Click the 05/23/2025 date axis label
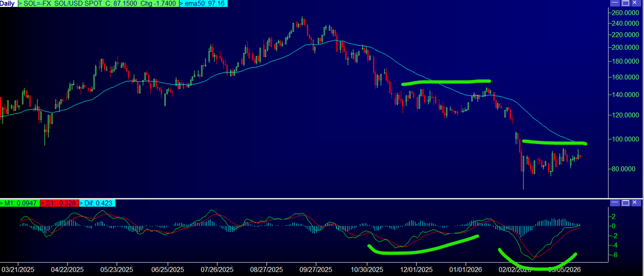This screenshot has height=276, width=644. click(x=117, y=270)
